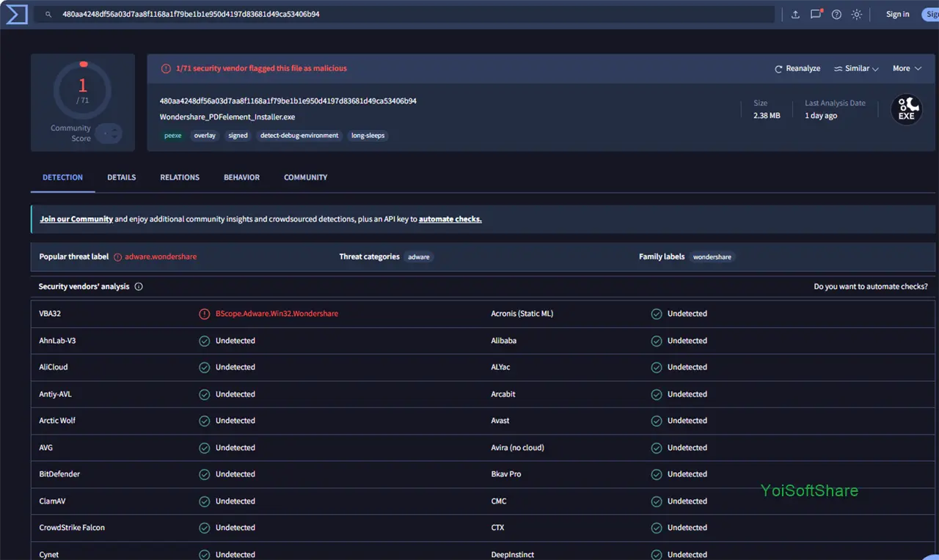Open the notifications icon in header
The height and width of the screenshot is (560, 939).
[x=816, y=14]
